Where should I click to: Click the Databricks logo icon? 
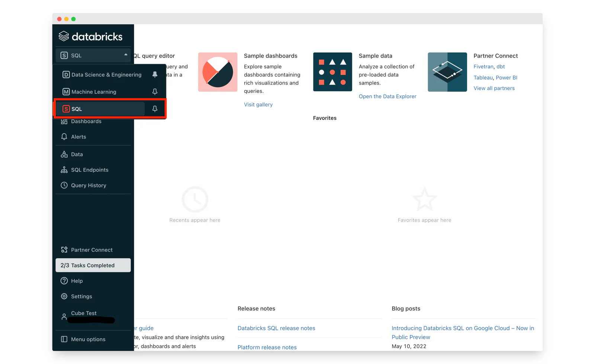pos(64,36)
